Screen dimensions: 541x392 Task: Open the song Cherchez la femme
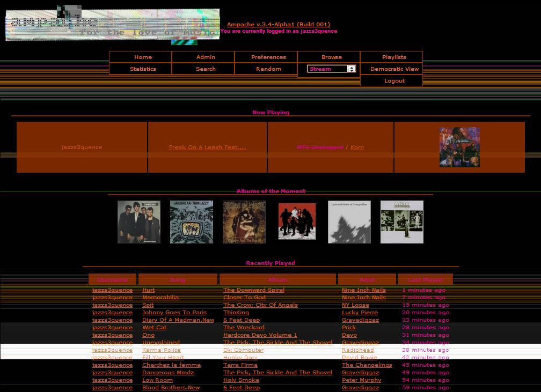click(x=172, y=365)
